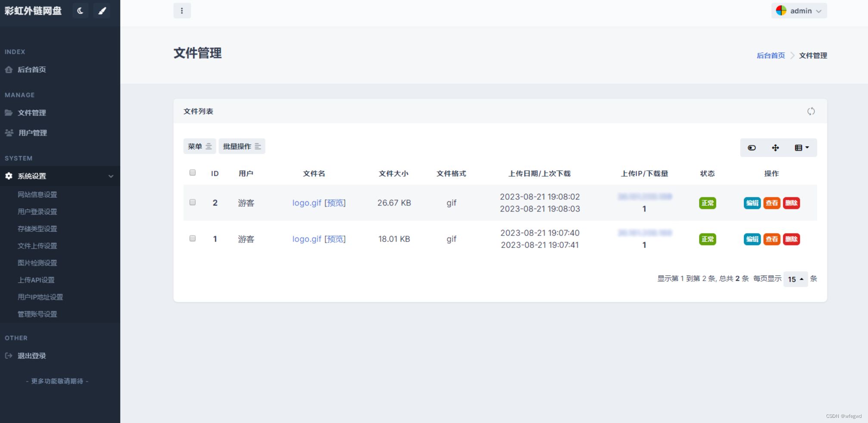Toggle dark mode moon icon
Image resolution: width=868 pixels, height=423 pixels.
80,11
